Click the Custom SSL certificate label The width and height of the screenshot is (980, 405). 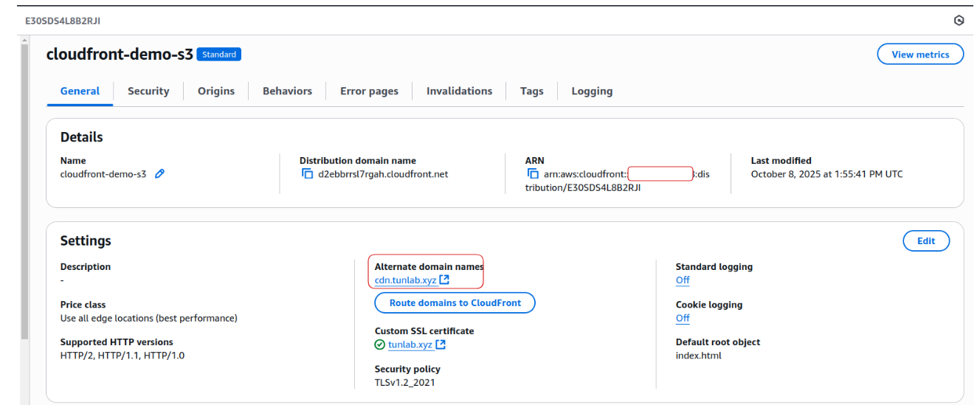(x=424, y=331)
